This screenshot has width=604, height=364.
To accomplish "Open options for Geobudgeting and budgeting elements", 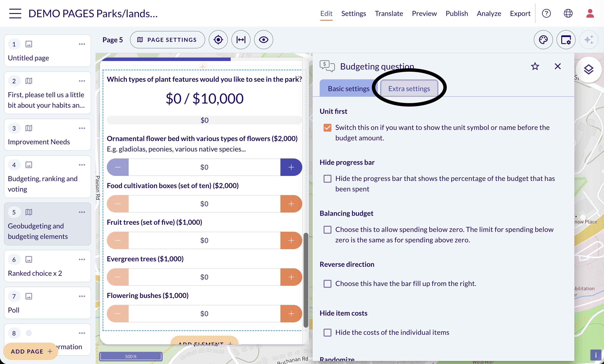I will coord(82,212).
